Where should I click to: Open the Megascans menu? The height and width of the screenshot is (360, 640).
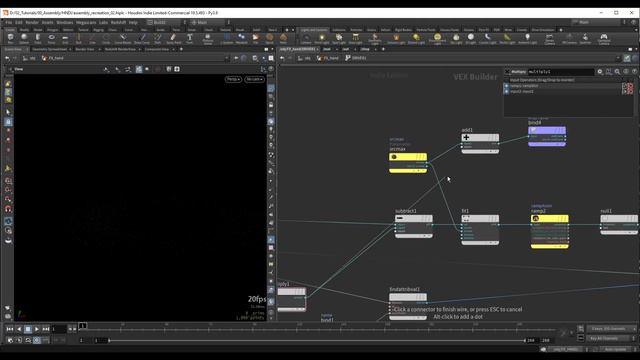86,22
